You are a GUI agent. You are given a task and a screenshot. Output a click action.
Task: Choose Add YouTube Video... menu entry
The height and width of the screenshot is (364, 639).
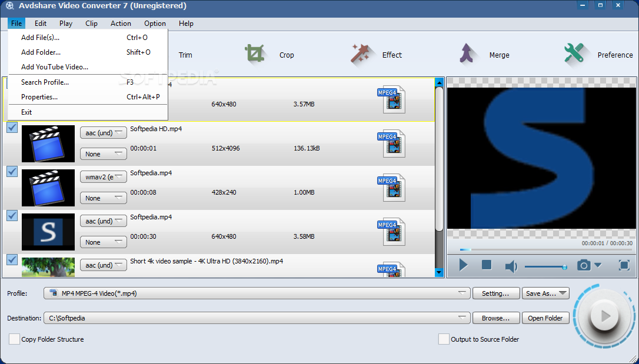pyautogui.click(x=88, y=67)
